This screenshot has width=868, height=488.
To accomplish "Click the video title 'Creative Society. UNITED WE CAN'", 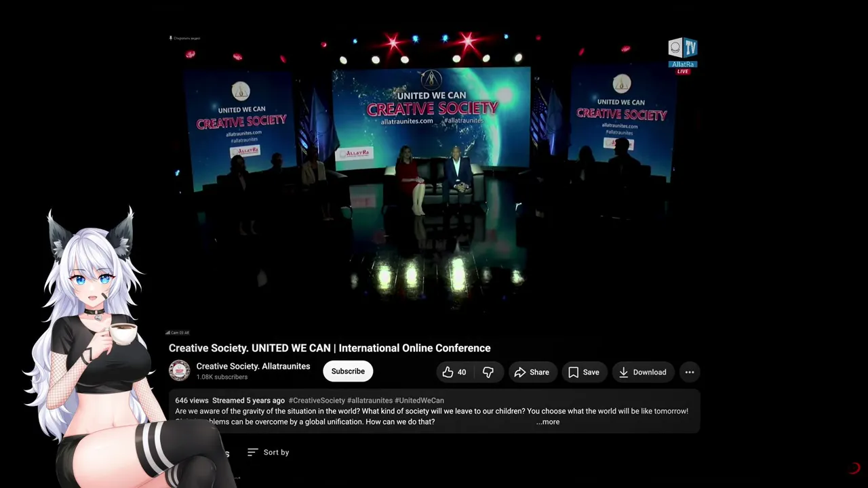I will 330,348.
